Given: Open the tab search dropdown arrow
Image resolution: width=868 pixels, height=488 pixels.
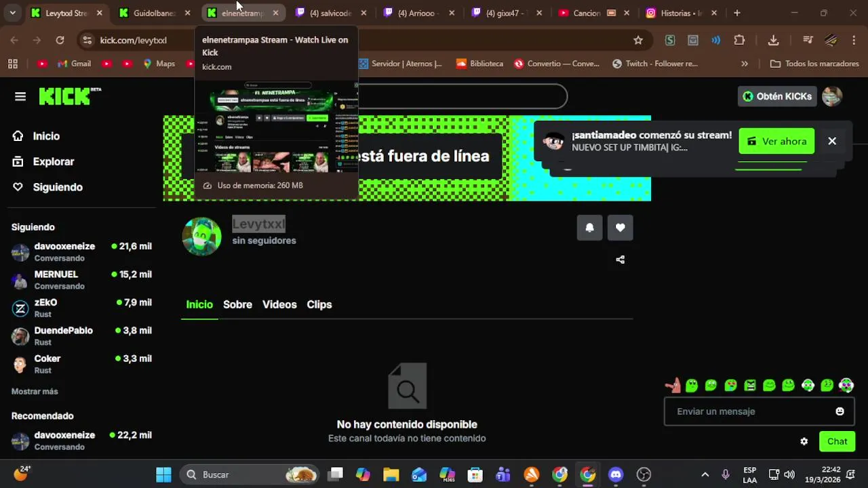Looking at the screenshot, I should click(12, 13).
